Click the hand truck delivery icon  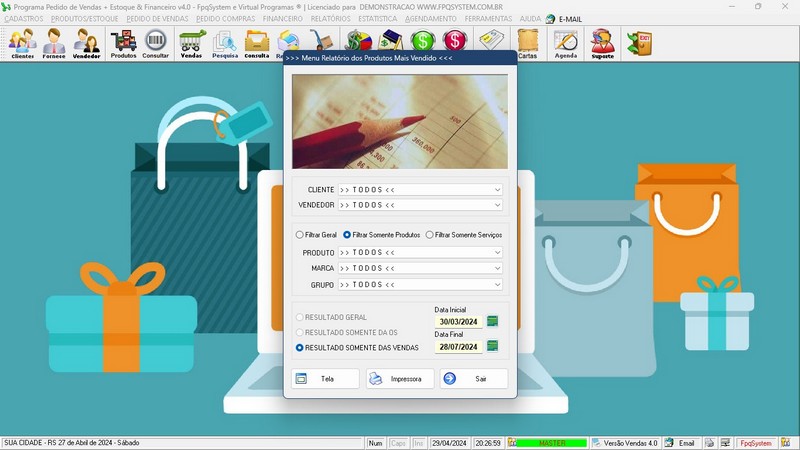[321, 40]
